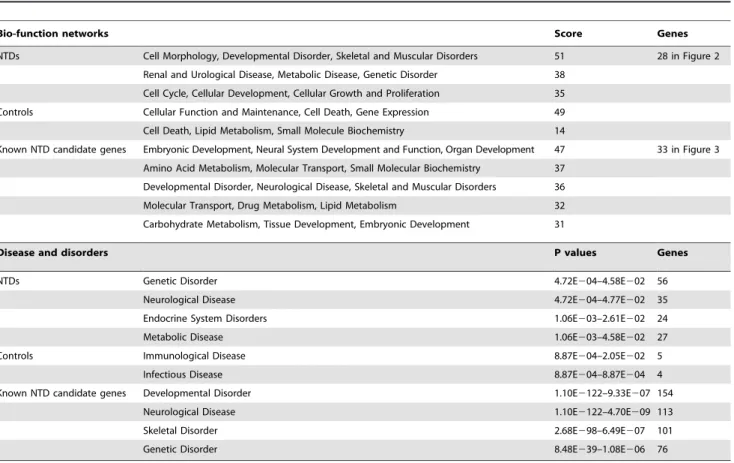Click score value 38
This screenshot has width=734, height=463.
click(x=559, y=75)
